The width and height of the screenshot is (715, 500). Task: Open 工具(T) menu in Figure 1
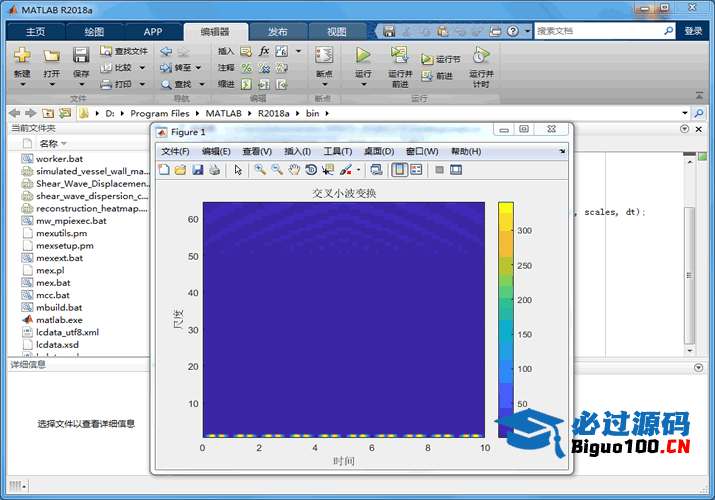(x=337, y=151)
